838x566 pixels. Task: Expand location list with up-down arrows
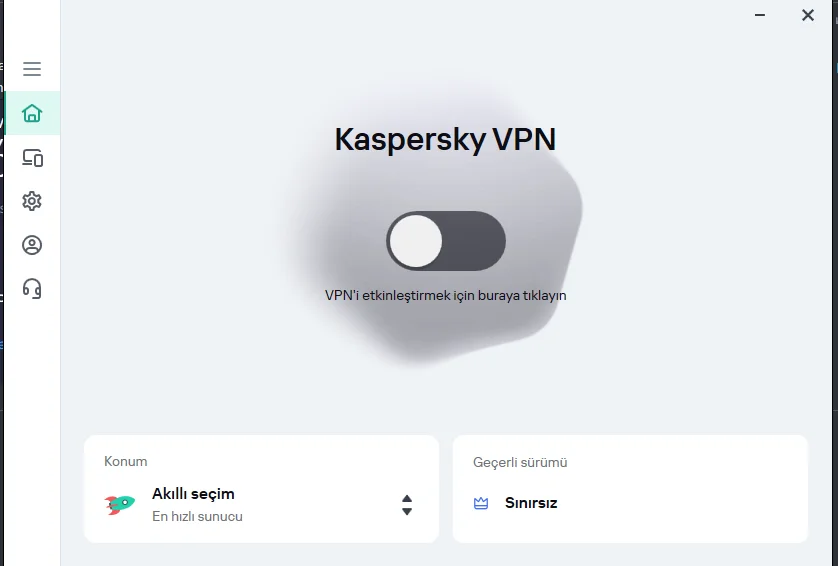[407, 504]
